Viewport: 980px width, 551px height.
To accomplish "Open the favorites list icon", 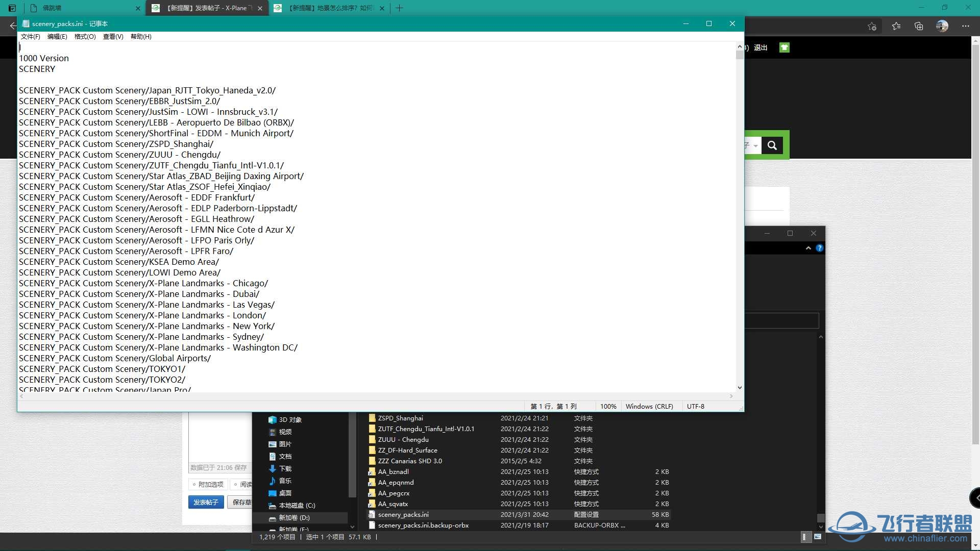I will pos(896,26).
